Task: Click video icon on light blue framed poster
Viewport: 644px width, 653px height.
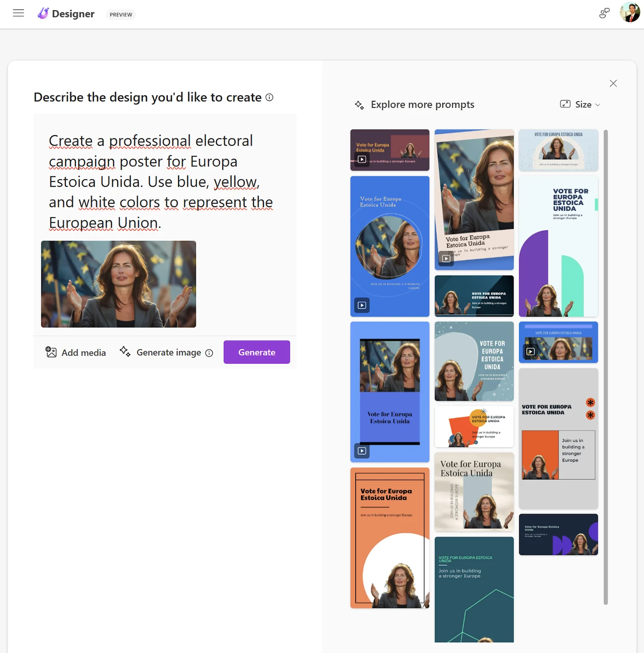Action: pos(362,451)
